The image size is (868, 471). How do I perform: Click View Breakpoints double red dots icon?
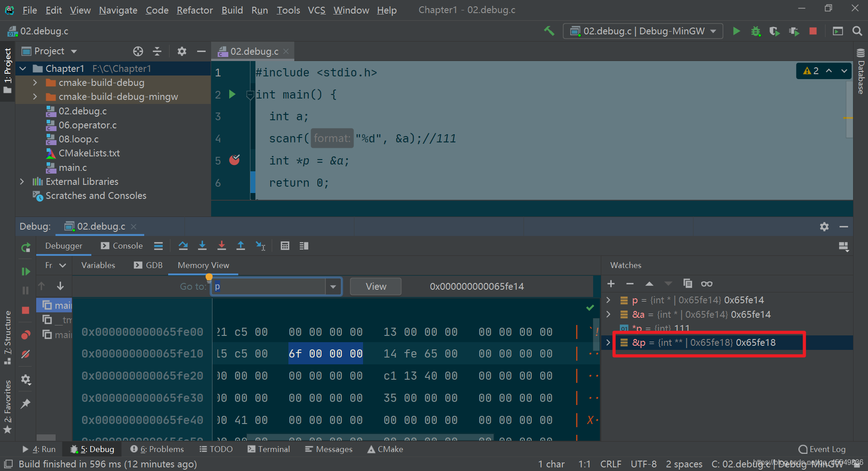pyautogui.click(x=26, y=335)
